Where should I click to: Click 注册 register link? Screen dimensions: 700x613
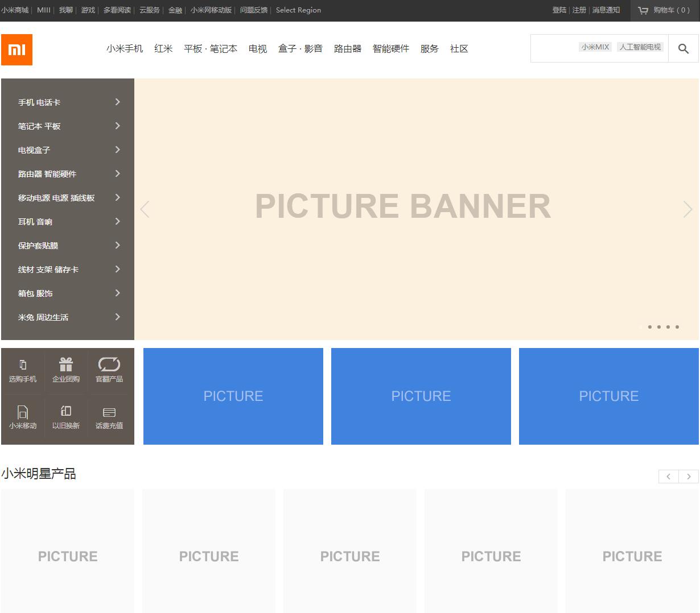[579, 10]
